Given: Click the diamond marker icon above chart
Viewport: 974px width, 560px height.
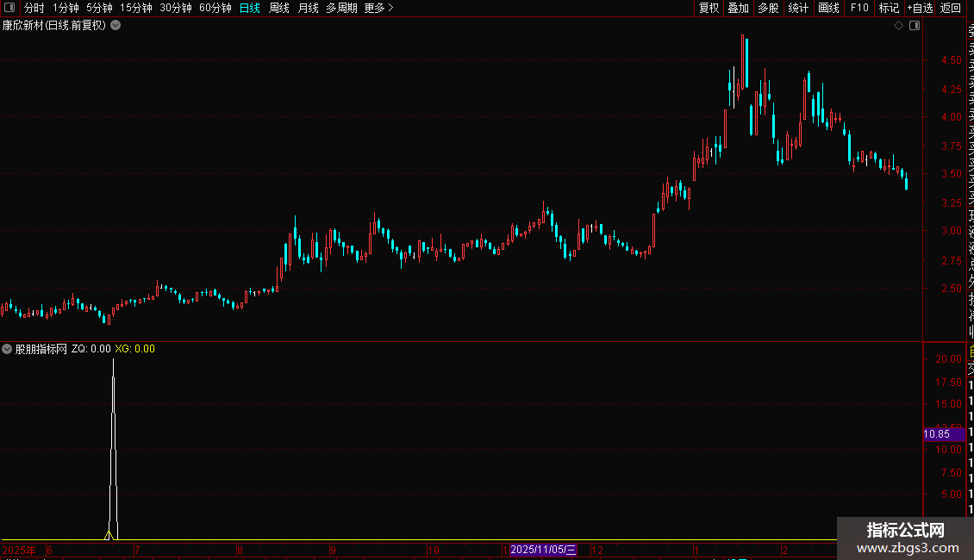Looking at the screenshot, I should click(898, 26).
